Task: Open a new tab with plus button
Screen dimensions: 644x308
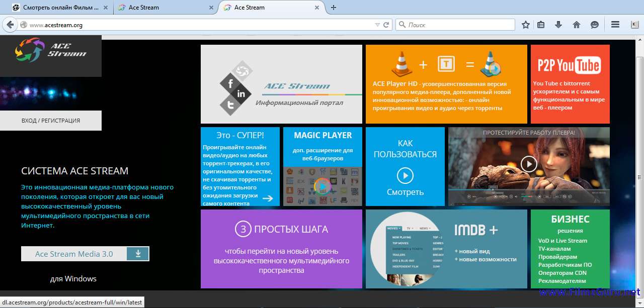Action: 333,8
